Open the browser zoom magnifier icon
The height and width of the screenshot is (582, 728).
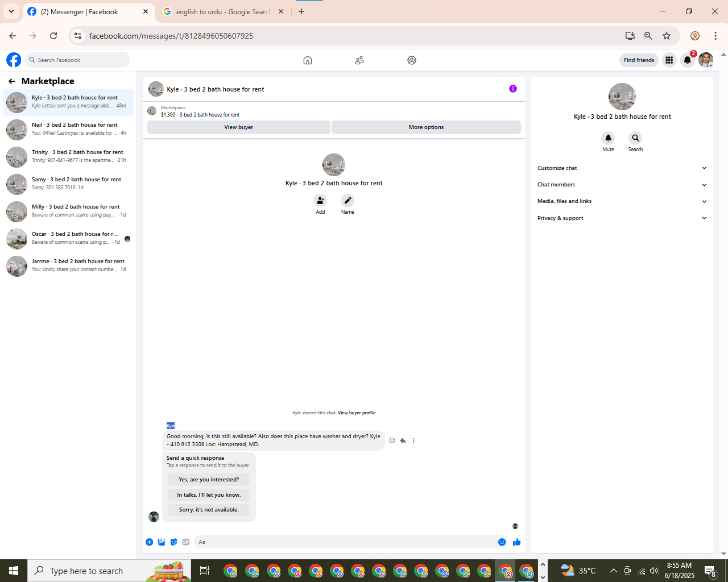(x=648, y=36)
